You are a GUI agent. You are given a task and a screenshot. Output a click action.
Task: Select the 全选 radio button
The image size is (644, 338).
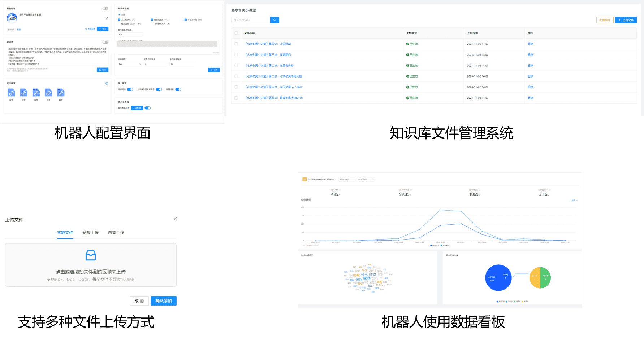click(x=119, y=15)
